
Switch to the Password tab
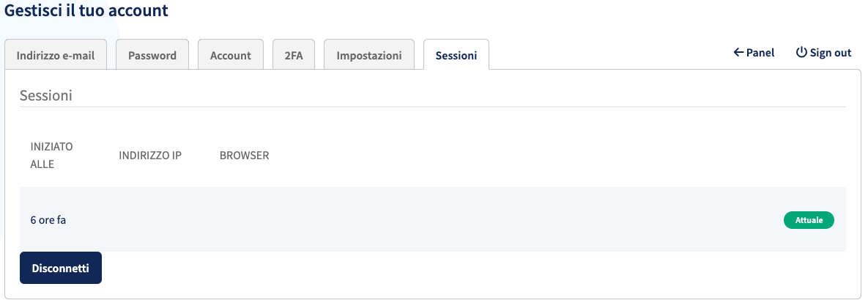[152, 56]
